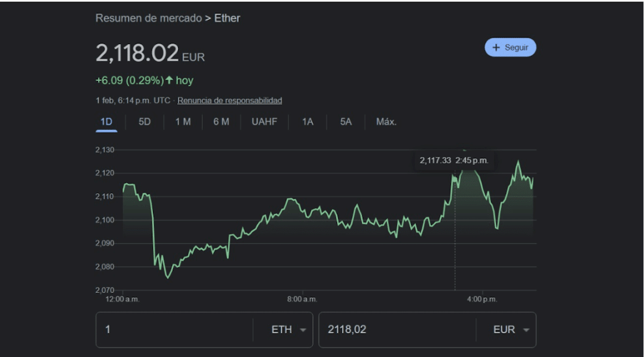Reselect the active 1D tab
644x357 pixels.
(x=106, y=122)
